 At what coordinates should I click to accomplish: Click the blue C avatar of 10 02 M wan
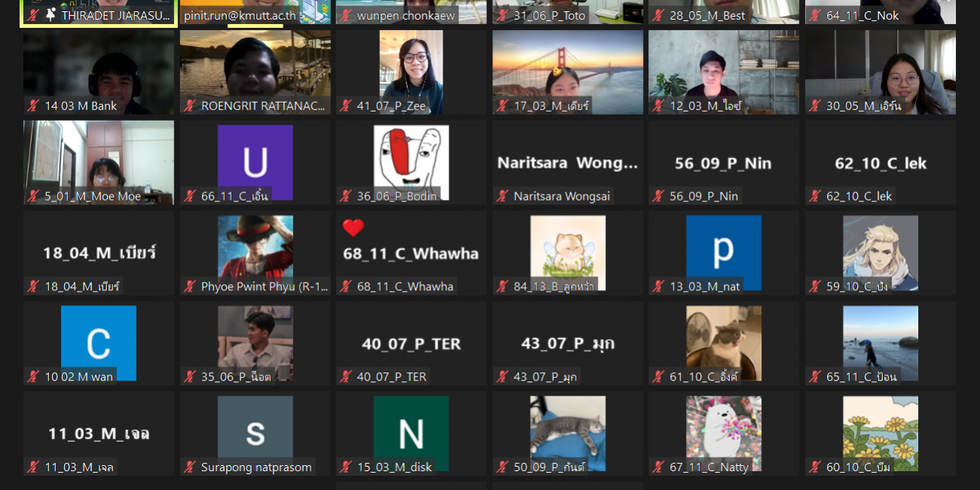click(99, 343)
